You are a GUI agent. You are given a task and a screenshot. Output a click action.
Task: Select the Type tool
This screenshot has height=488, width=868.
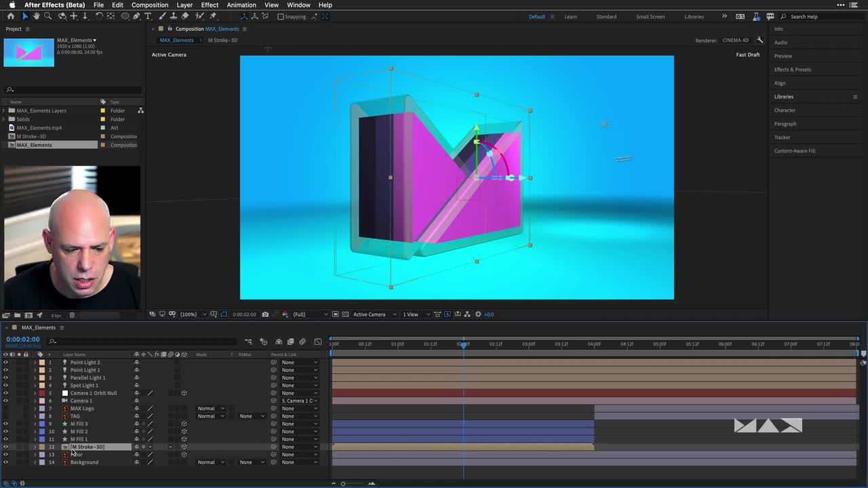[148, 16]
